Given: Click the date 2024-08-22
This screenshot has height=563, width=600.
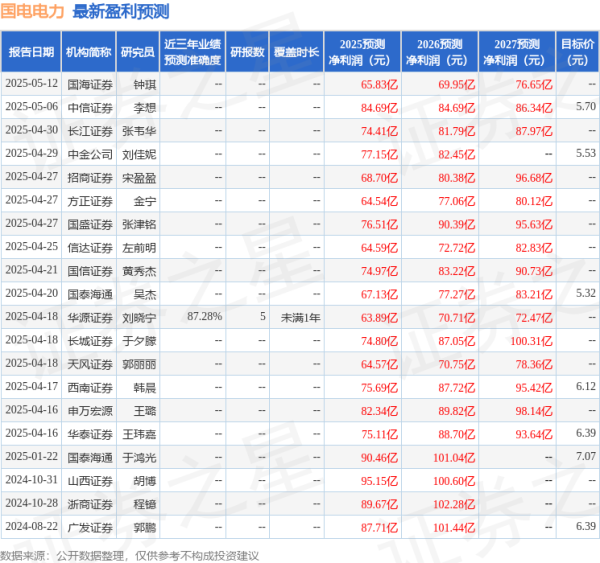Looking at the screenshot, I should (x=31, y=526).
